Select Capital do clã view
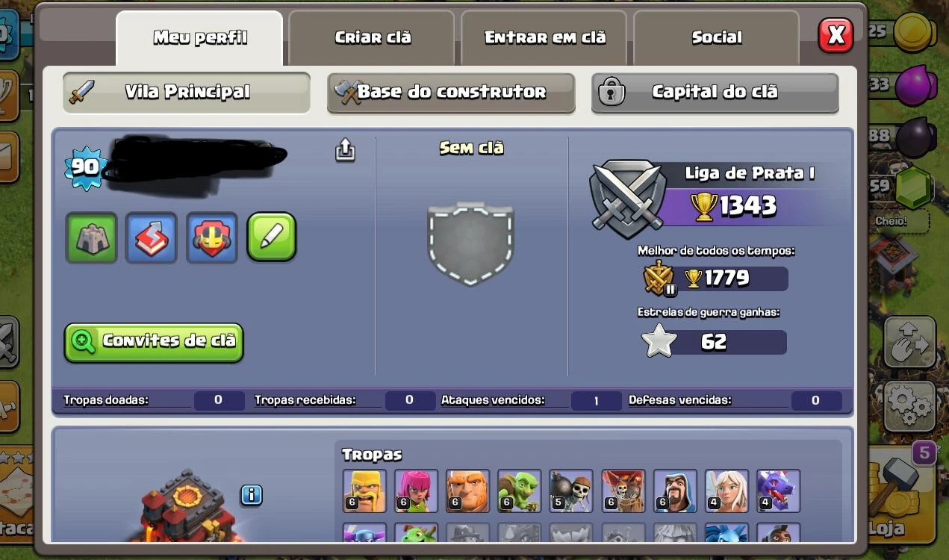949x560 pixels. pyautogui.click(x=715, y=93)
